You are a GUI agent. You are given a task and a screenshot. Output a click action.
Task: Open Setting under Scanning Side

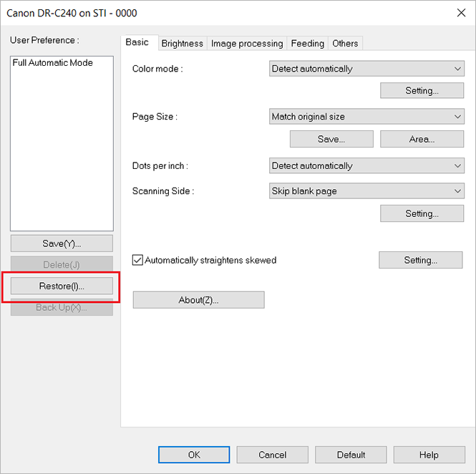(422, 213)
